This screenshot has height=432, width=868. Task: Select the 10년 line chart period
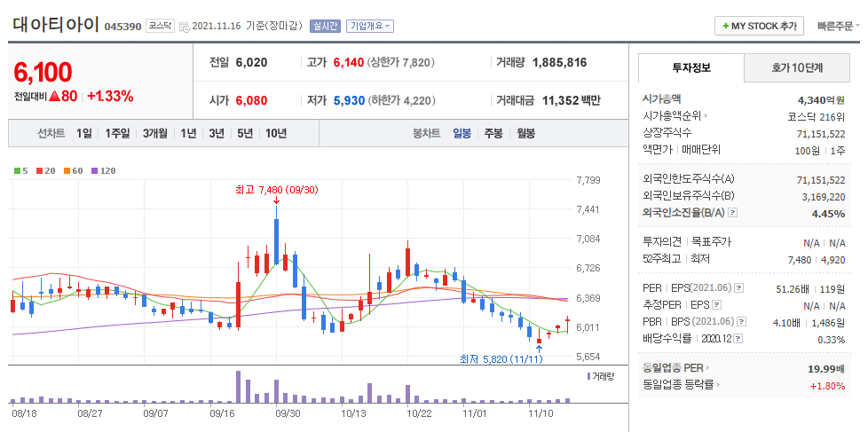(276, 133)
